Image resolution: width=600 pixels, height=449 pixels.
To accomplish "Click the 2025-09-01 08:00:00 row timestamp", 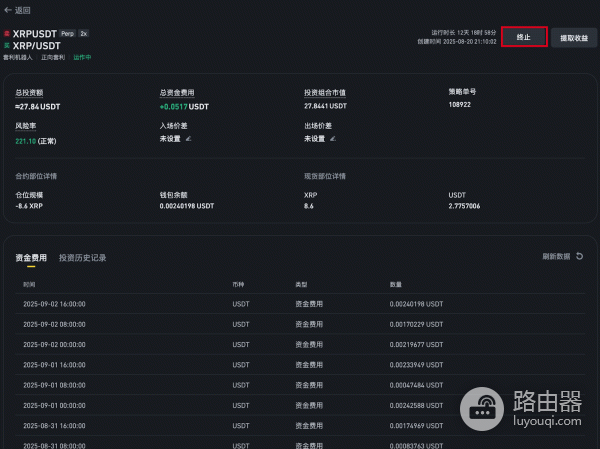I will (x=54, y=385).
